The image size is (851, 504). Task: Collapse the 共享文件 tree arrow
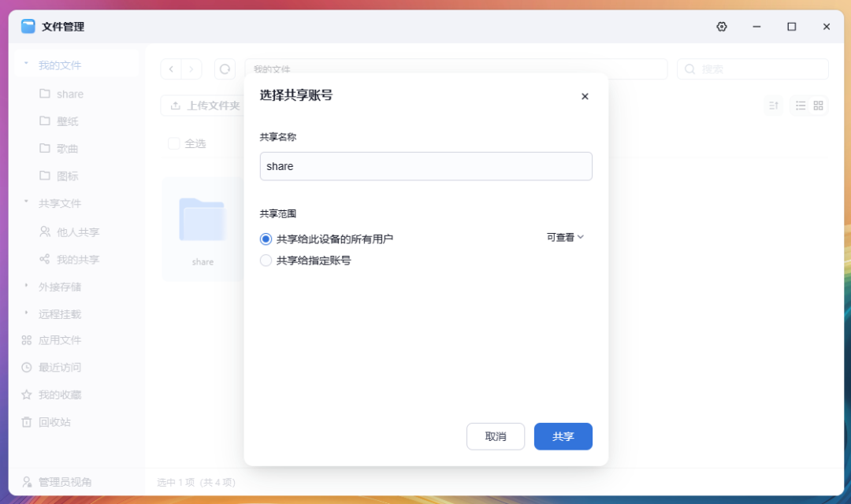tap(26, 202)
